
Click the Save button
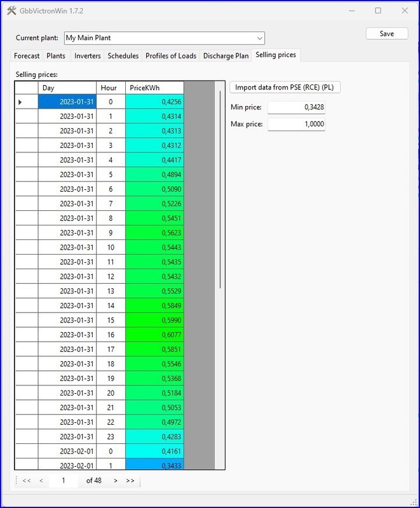click(x=386, y=34)
